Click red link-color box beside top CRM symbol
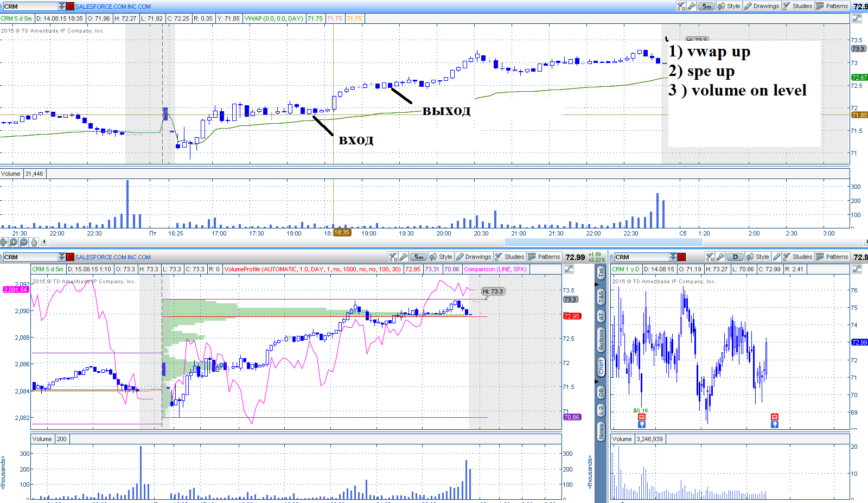 click(70, 6)
